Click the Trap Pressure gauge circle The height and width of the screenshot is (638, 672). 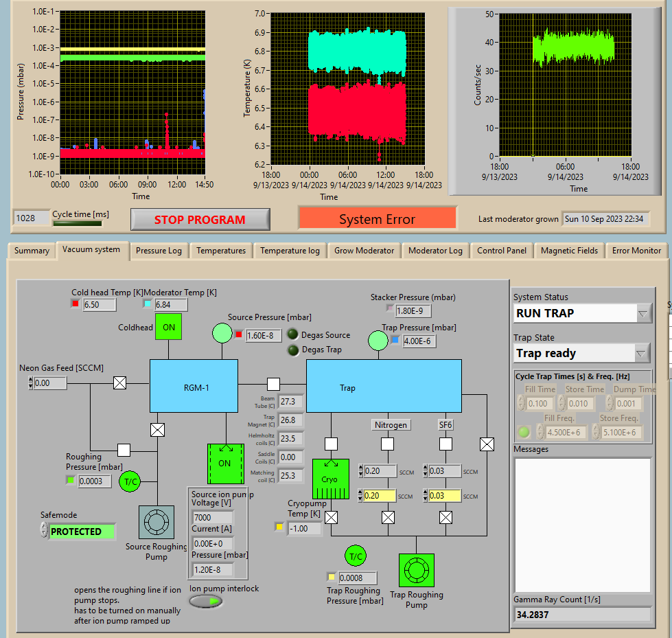click(x=378, y=340)
